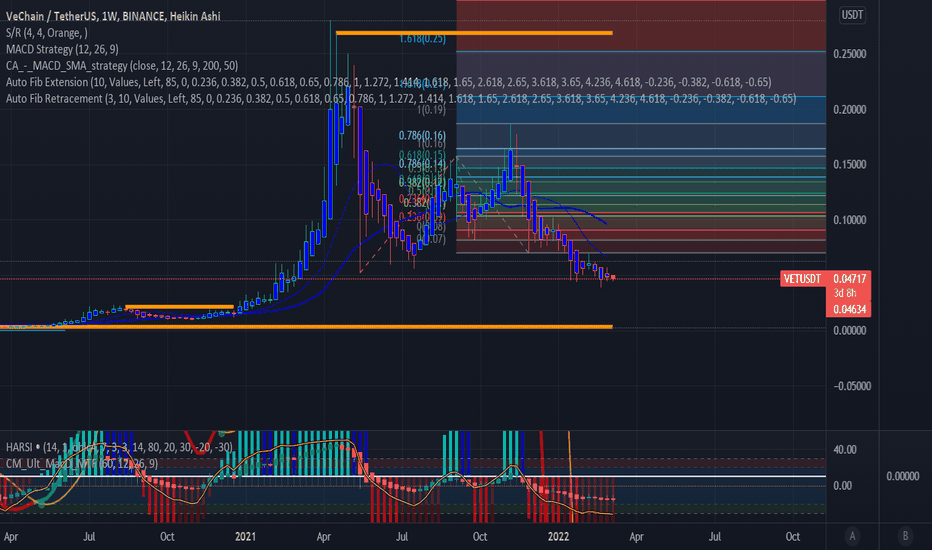Viewport: 932px width, 550px height.
Task: Click the 0.15000 price axis label
Action: [849, 165]
